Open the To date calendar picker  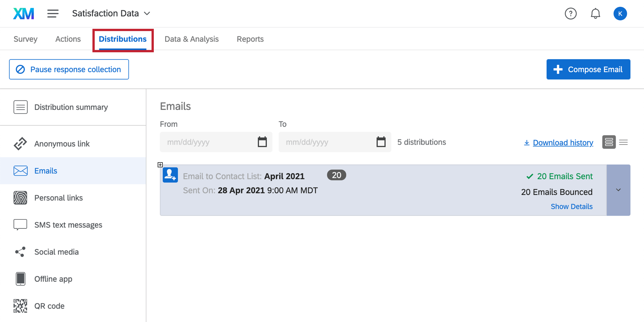pos(381,142)
